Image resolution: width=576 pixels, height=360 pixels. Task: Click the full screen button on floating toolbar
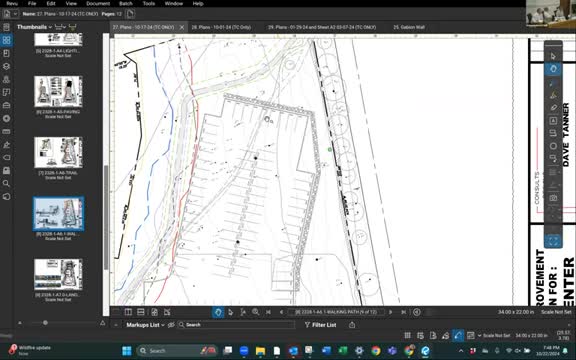553,241
